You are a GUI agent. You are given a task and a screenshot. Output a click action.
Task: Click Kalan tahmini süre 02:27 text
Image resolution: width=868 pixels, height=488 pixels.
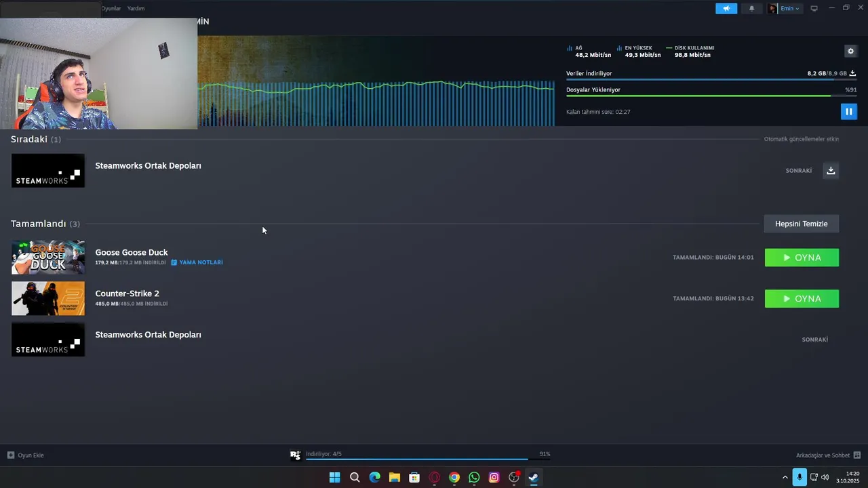[598, 112]
